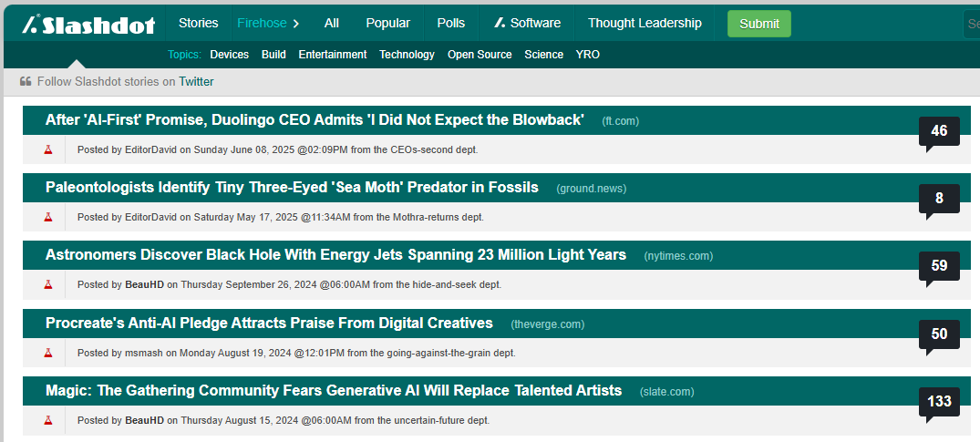This screenshot has height=442, width=980.
Task: Visit the ground.news source link
Action: (x=592, y=189)
